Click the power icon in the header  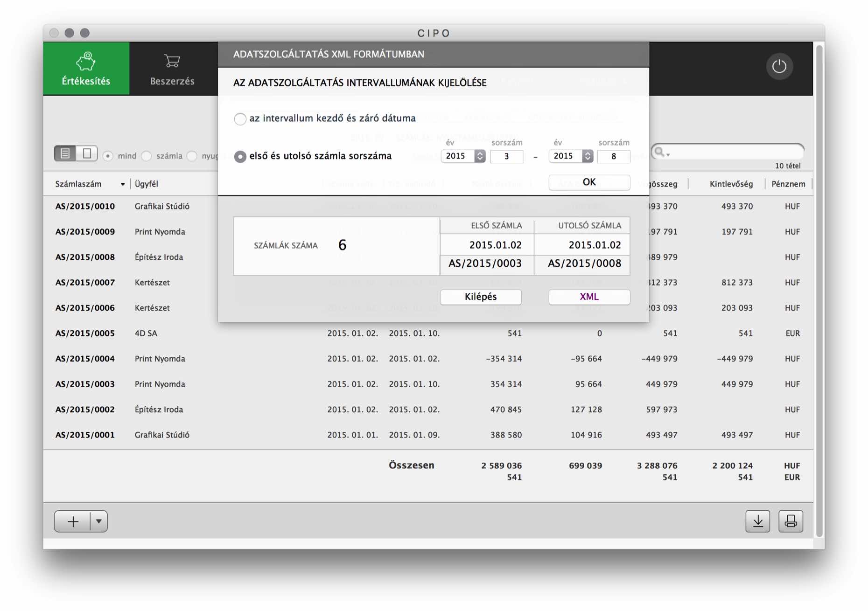pos(779,67)
